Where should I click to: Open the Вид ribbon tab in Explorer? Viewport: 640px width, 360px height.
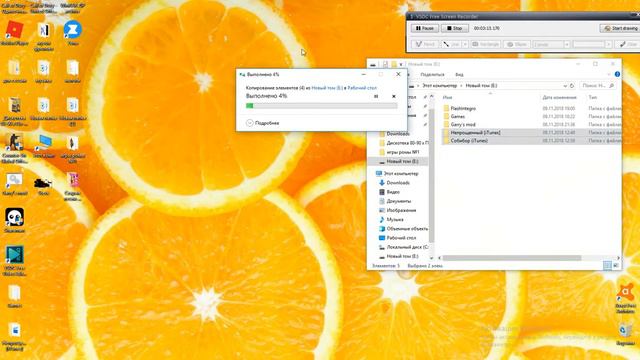click(459, 74)
